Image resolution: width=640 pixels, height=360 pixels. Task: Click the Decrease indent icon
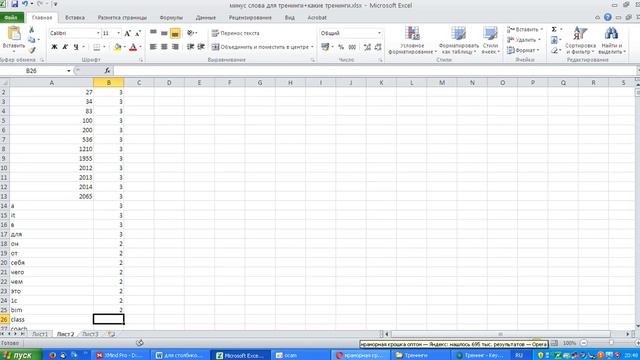tap(190, 47)
